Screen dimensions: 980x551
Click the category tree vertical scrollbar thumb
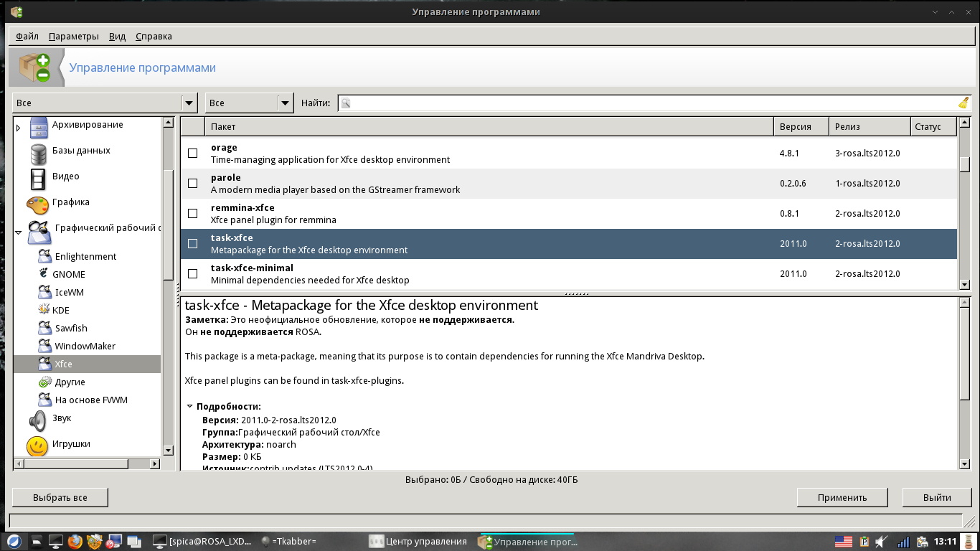(x=169, y=225)
